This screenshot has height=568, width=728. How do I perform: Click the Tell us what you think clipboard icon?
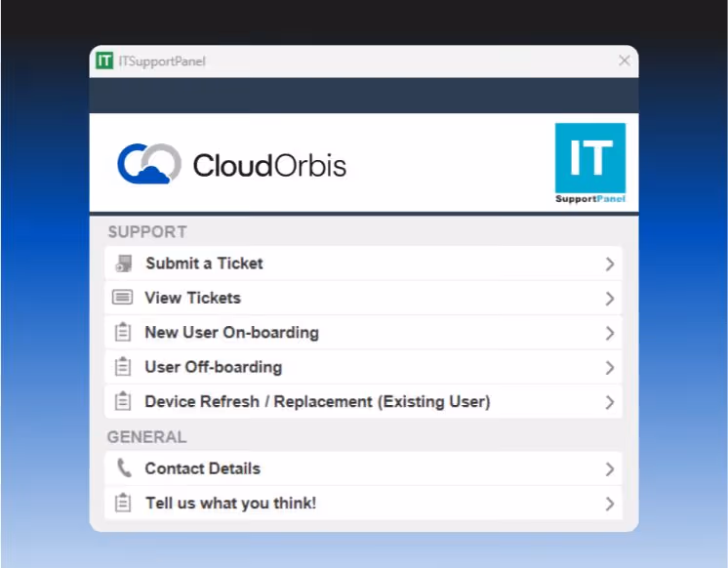123,503
